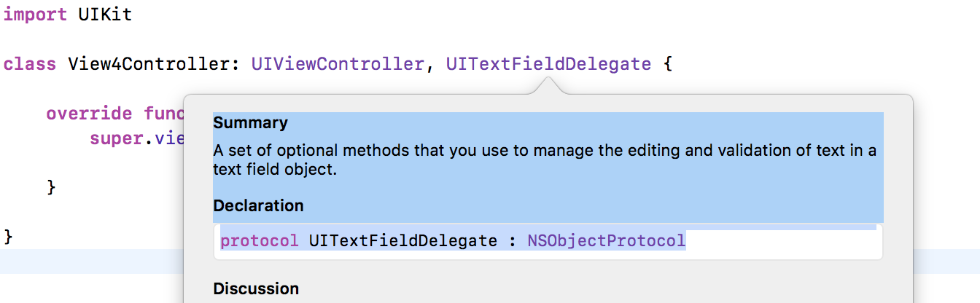The image size is (980, 303).
Task: Click the closing brace of the function
Action: (x=51, y=188)
